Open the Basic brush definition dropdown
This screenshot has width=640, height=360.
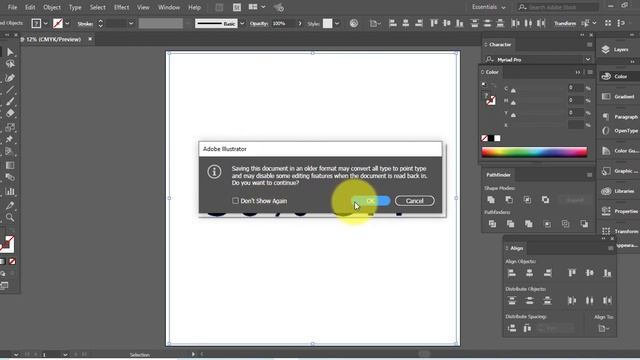(x=242, y=24)
